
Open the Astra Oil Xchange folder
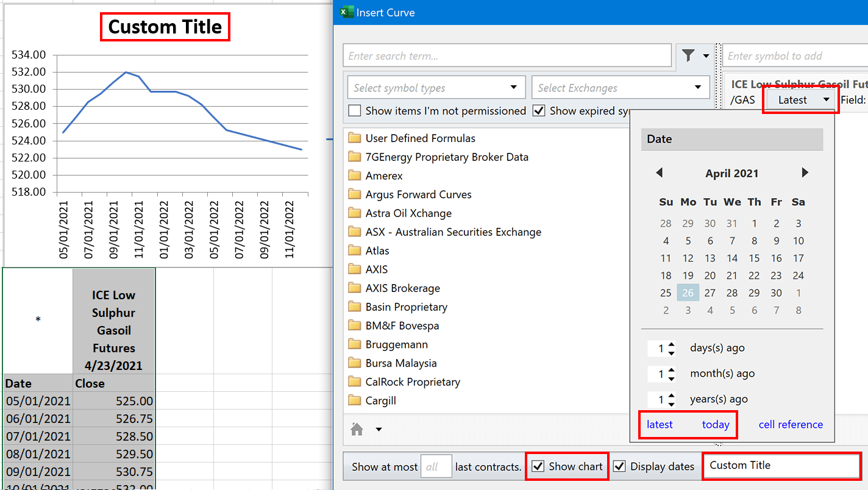tap(400, 213)
